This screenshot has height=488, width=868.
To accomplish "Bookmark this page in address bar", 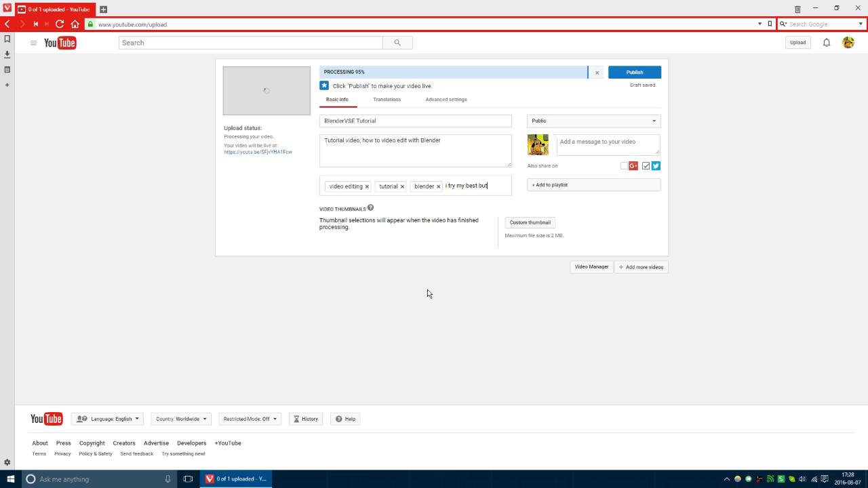I will point(770,24).
